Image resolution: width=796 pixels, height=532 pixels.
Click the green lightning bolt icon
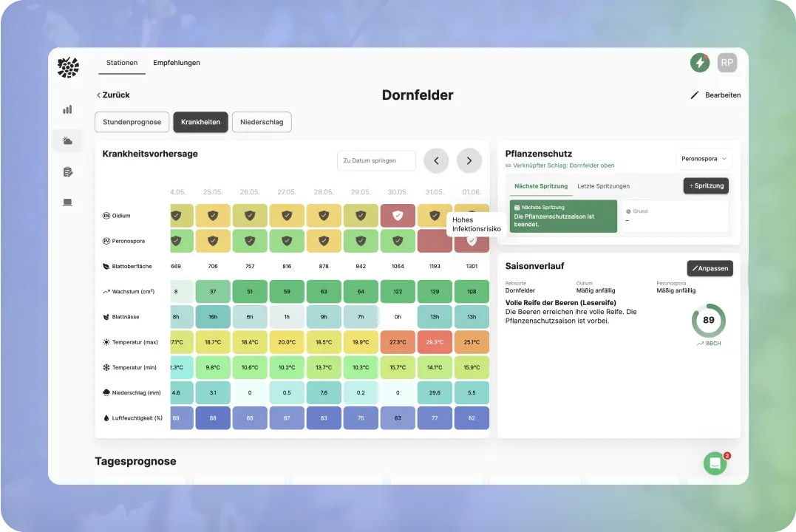click(699, 63)
